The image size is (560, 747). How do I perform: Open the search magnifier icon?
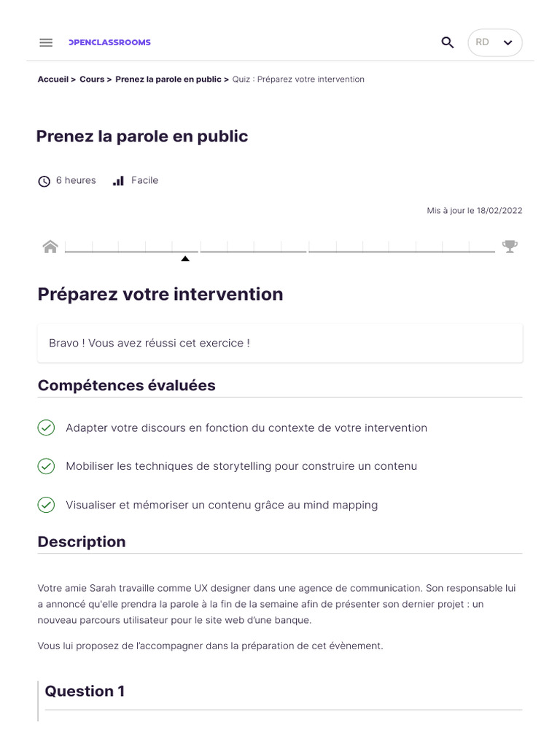[x=448, y=42]
